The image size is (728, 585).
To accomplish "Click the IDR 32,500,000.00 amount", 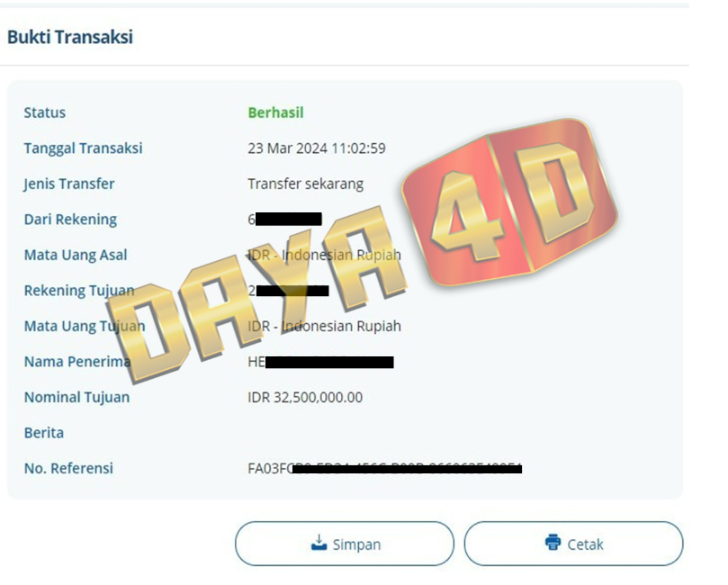I will 305,398.
